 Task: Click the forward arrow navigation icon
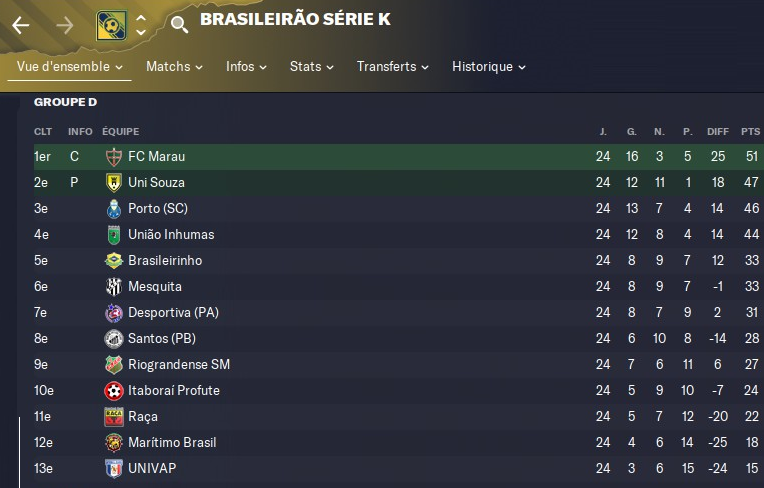click(66, 26)
